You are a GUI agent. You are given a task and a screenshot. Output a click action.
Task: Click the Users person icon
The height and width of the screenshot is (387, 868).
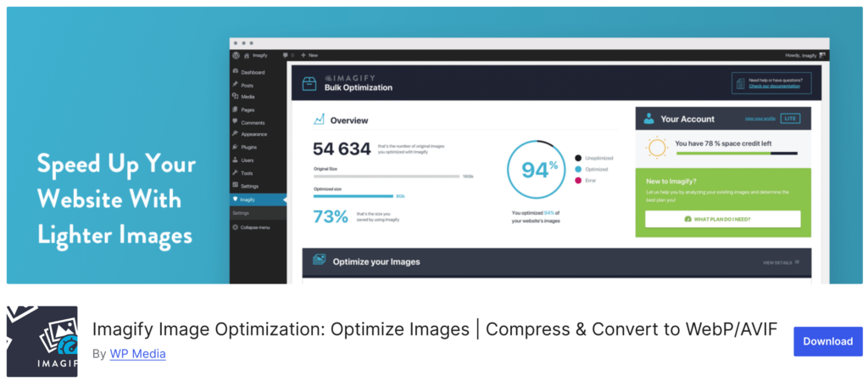236,160
